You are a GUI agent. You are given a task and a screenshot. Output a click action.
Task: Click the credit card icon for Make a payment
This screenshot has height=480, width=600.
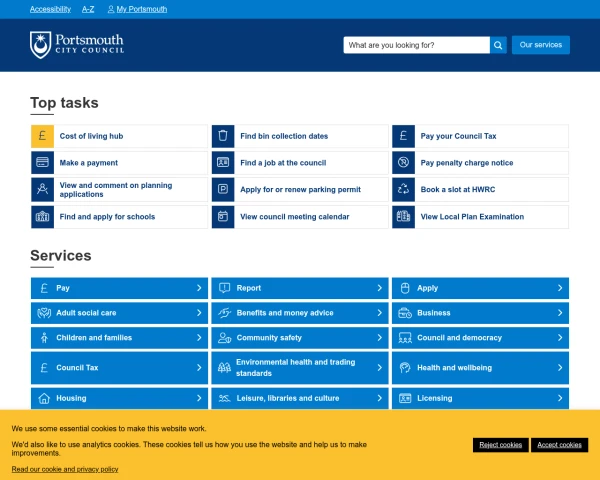tap(42, 163)
